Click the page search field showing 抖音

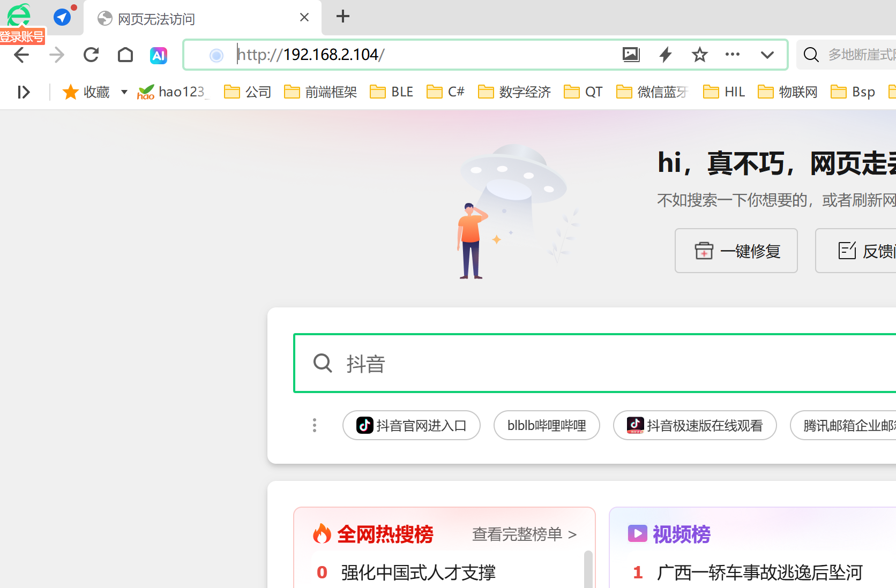tap(595, 363)
